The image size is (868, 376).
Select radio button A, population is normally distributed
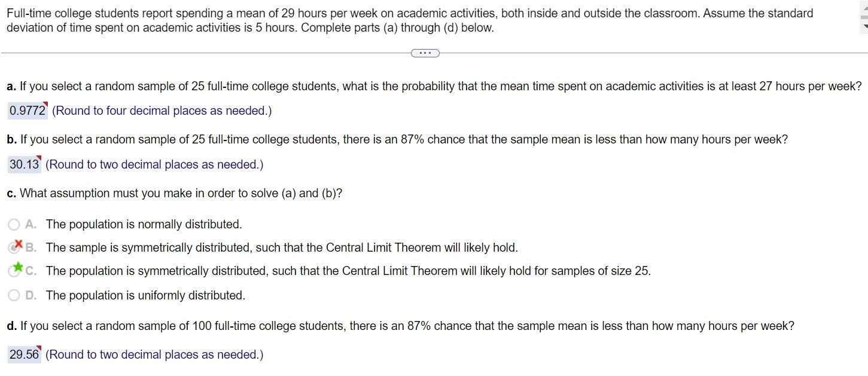[13, 224]
